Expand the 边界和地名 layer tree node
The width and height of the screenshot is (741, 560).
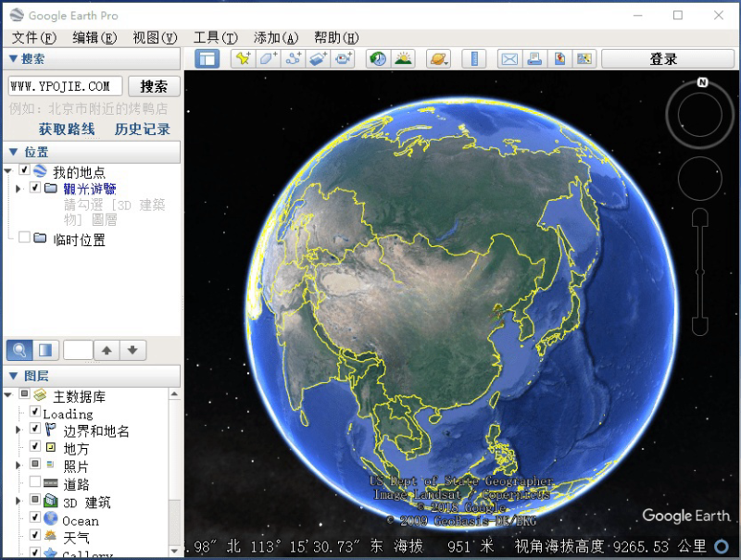[x=18, y=430]
